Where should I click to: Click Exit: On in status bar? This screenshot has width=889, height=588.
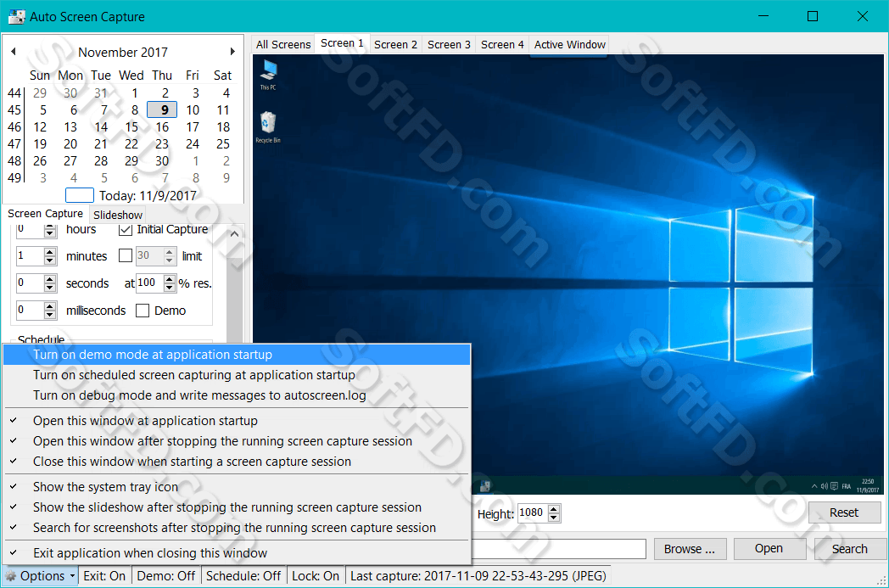(104, 576)
